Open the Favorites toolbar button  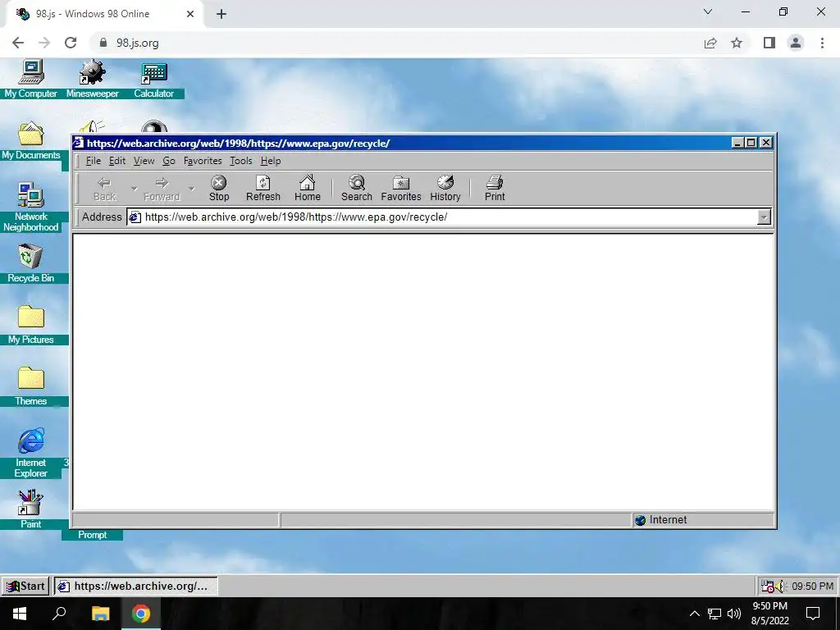tap(400, 188)
